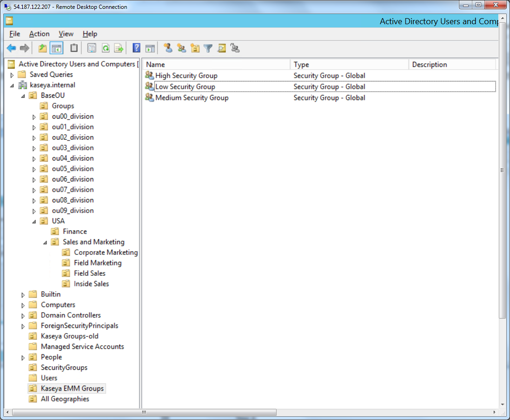This screenshot has height=420, width=510.
Task: Click the Create new group icon
Action: coord(181,48)
